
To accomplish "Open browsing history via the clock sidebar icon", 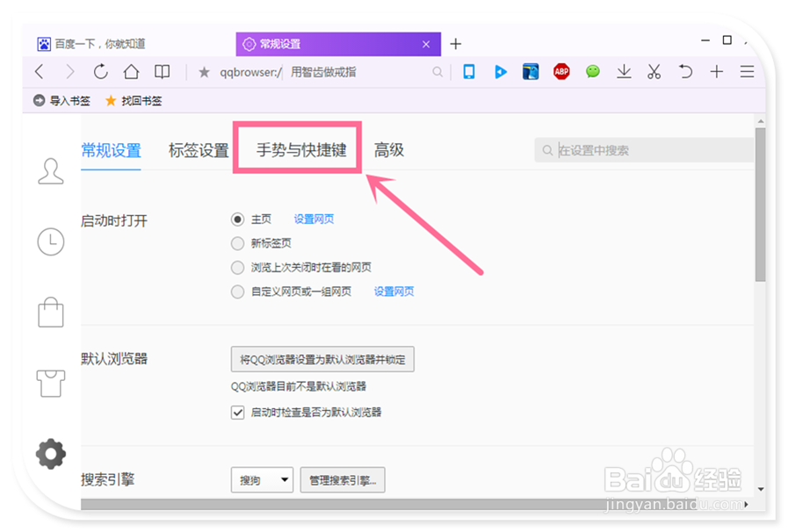I will (50, 241).
